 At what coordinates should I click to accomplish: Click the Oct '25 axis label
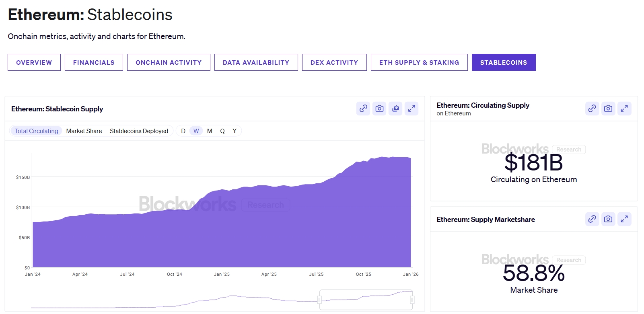[x=364, y=274]
